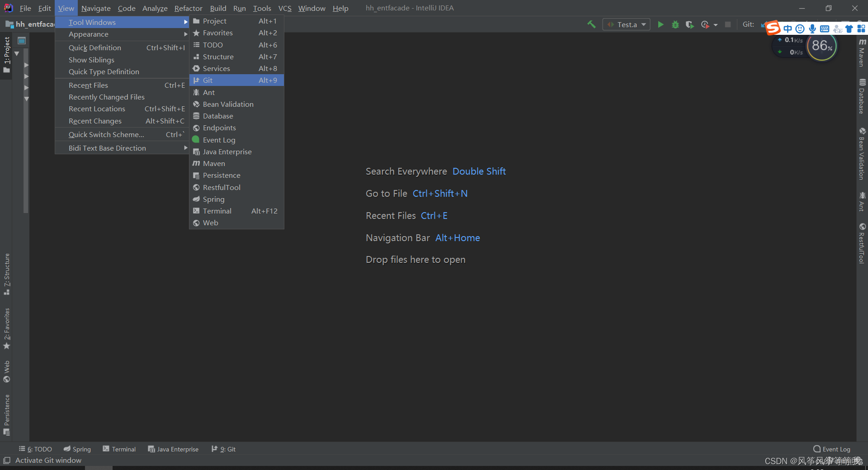
Task: Click the Build project hammer icon
Action: pos(591,24)
